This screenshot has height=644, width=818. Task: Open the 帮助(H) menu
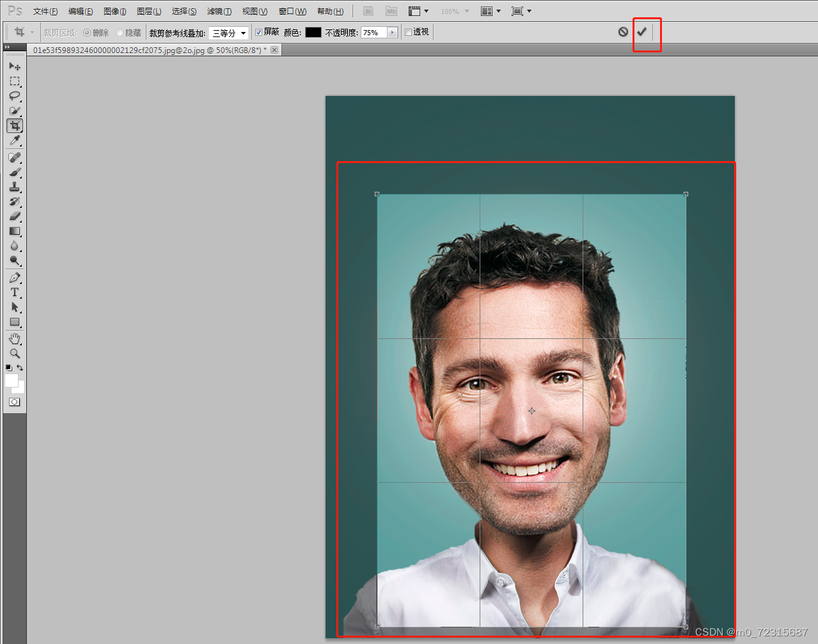point(330,12)
